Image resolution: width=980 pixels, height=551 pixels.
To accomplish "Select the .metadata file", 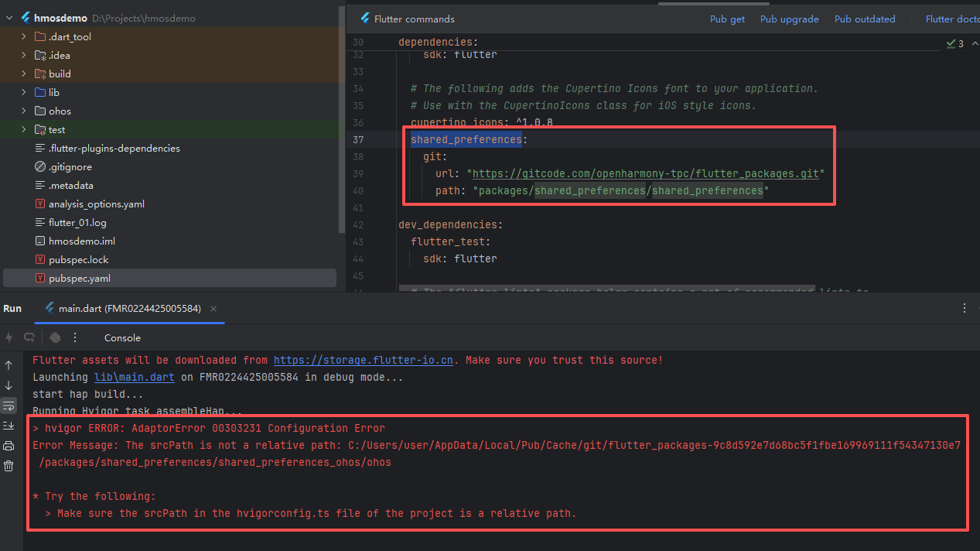I will (71, 185).
